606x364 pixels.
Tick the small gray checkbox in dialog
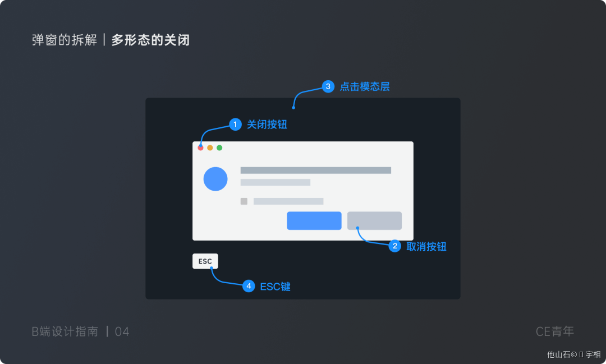244,201
